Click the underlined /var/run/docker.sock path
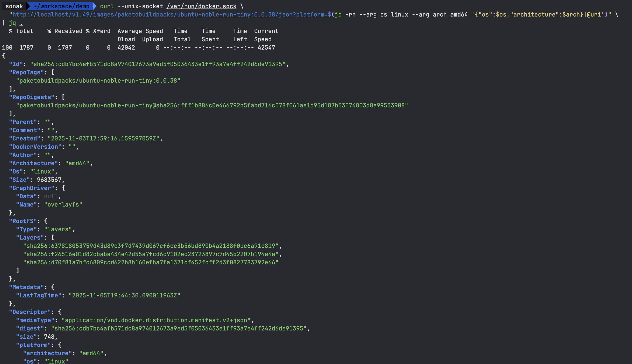The height and width of the screenshot is (364, 632). (201, 6)
